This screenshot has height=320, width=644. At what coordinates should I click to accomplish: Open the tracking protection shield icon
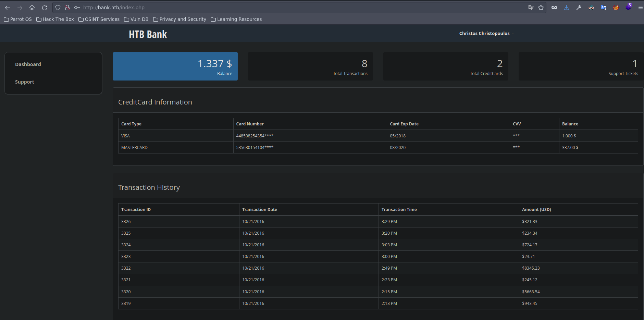(58, 8)
